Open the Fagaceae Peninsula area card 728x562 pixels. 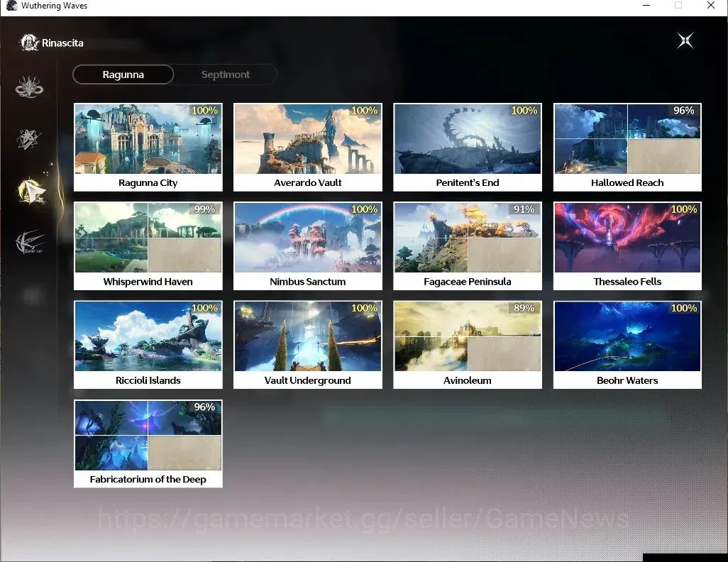tap(468, 246)
